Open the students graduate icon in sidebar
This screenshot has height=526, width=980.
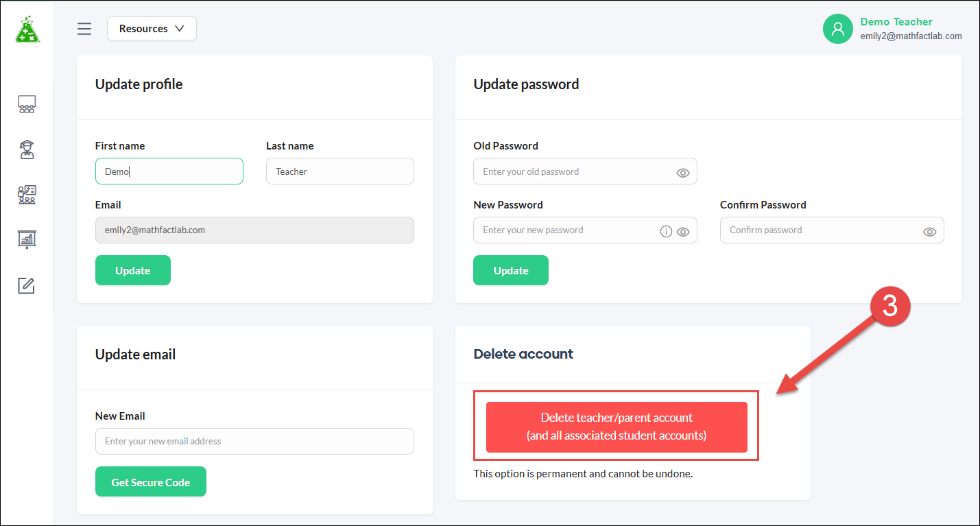coord(27,150)
